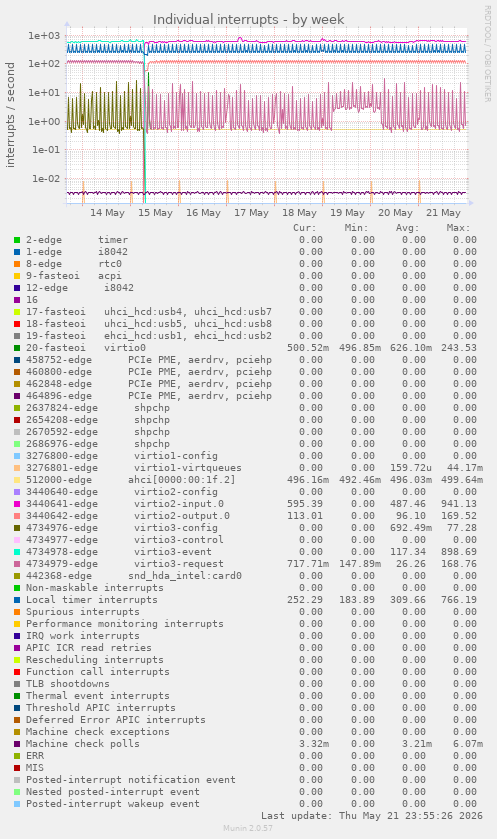This screenshot has width=497, height=839.
Task: Click the cyan swatch for virtio3-event
Action: (17, 552)
